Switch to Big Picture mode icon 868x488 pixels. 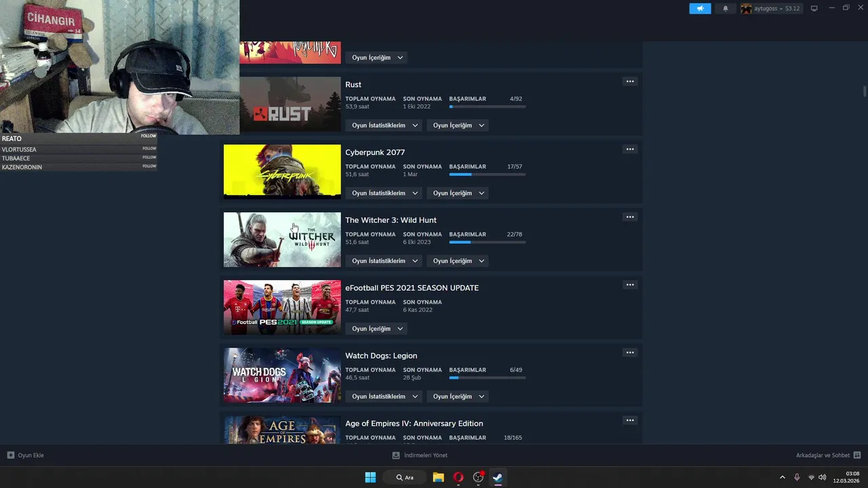pos(814,9)
